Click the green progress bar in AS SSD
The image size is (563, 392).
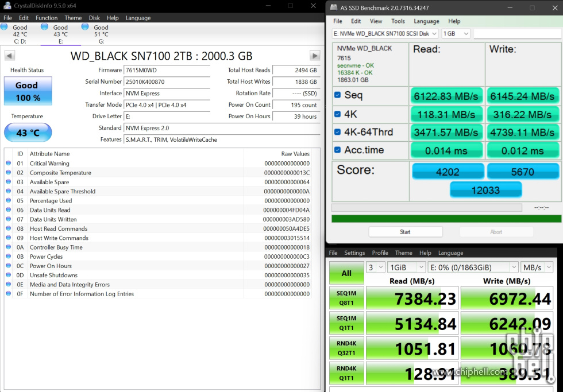446,219
